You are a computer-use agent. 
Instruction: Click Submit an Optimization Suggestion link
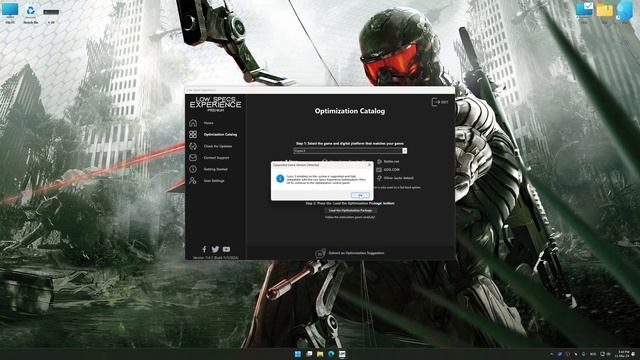(356, 253)
